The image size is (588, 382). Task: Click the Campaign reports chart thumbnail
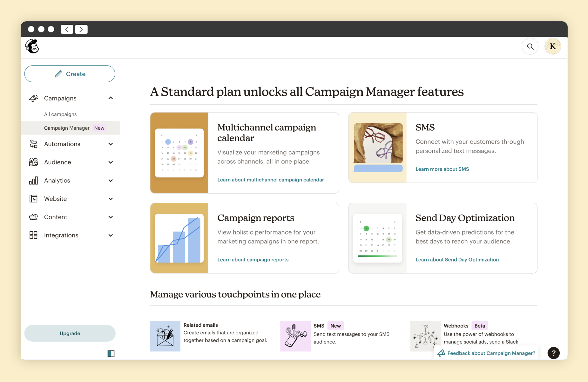tap(179, 238)
